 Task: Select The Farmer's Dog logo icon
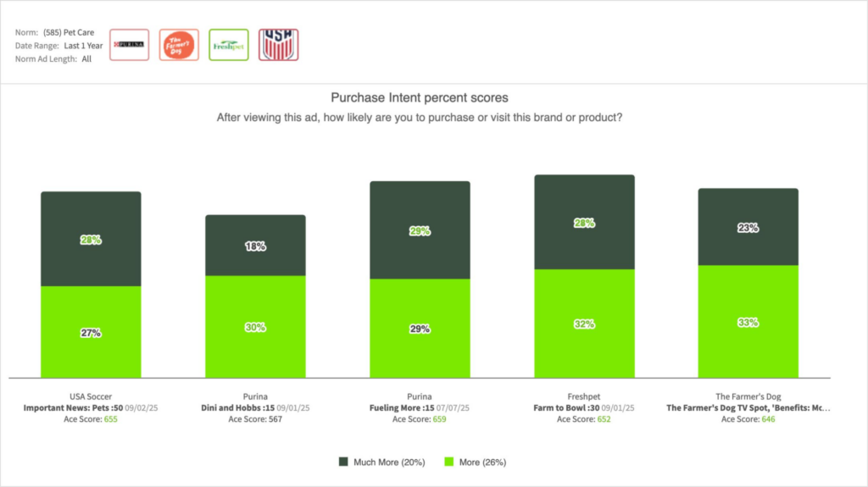(179, 45)
